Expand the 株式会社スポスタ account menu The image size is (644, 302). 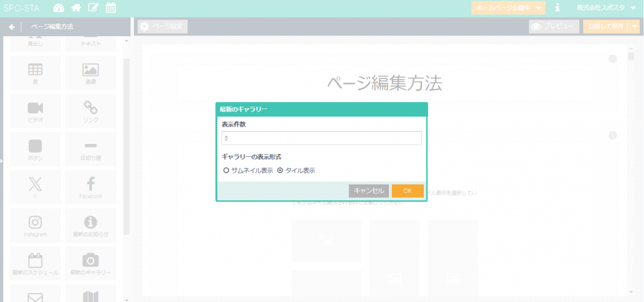[605, 8]
